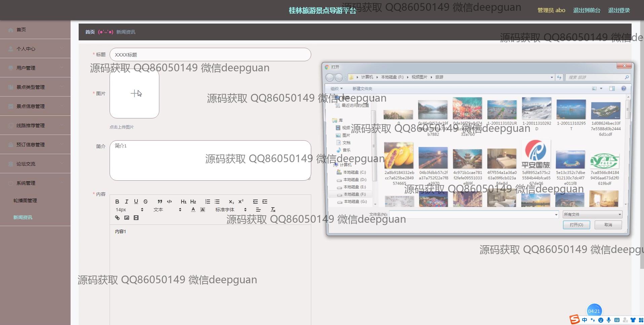Viewport: 644px width, 325px height.
Task: Click the 打开(O) button in the dialog
Action: [576, 225]
